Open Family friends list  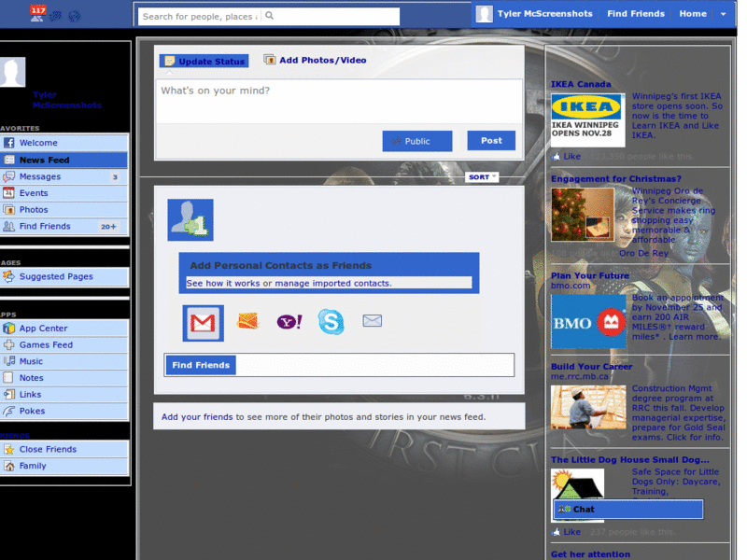click(64, 466)
